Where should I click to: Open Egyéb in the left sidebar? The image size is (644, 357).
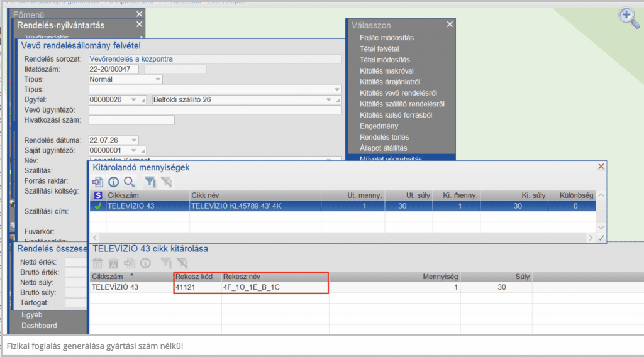pos(31,315)
